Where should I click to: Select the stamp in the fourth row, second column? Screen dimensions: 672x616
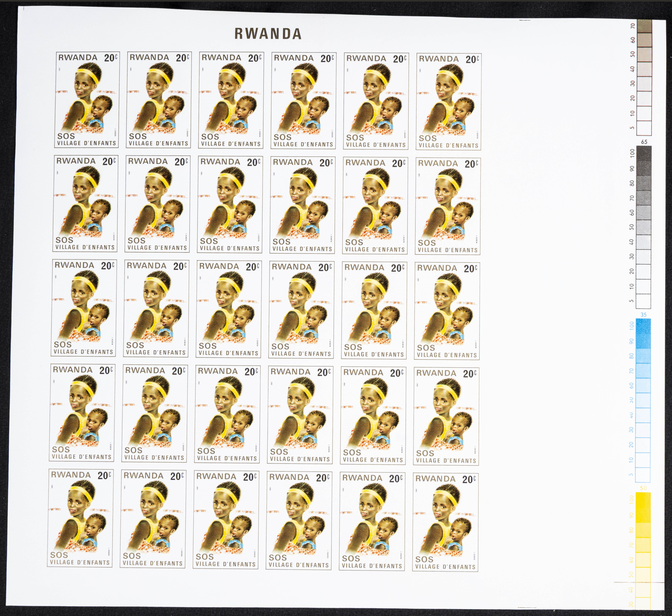[155, 413]
